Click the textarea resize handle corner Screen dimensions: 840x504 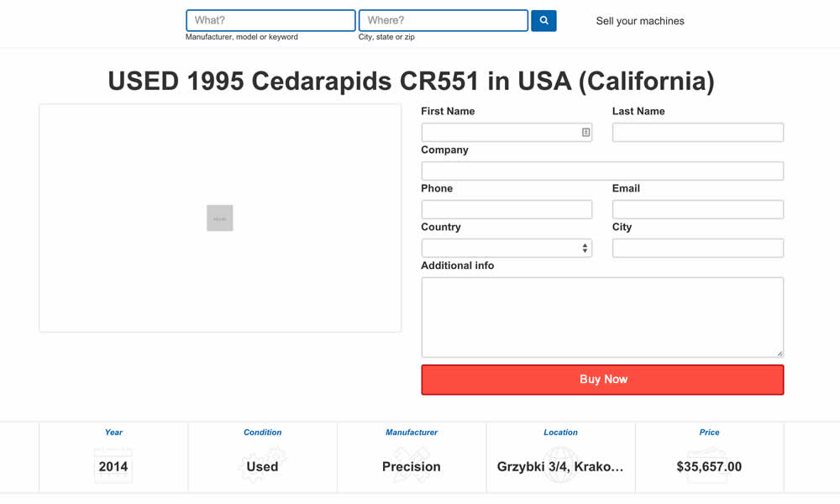tap(780, 353)
